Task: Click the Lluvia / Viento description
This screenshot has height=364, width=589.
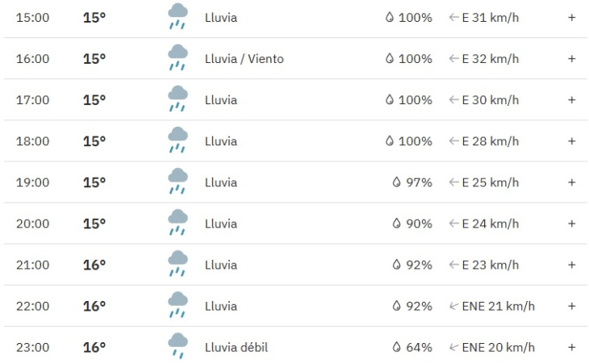Action: pos(244,59)
